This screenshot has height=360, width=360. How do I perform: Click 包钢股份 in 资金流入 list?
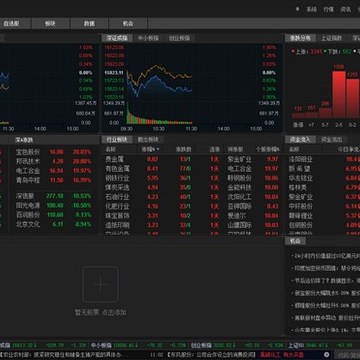point(301,225)
